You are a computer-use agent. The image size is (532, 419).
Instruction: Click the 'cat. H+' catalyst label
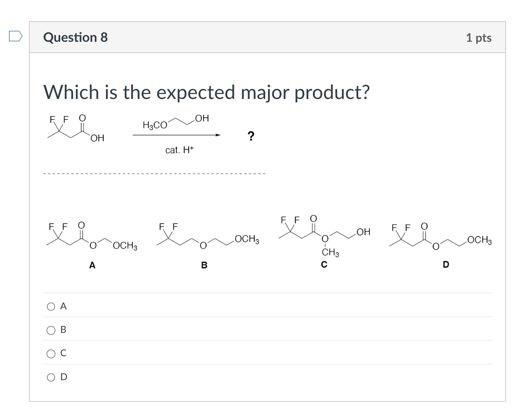[179, 150]
